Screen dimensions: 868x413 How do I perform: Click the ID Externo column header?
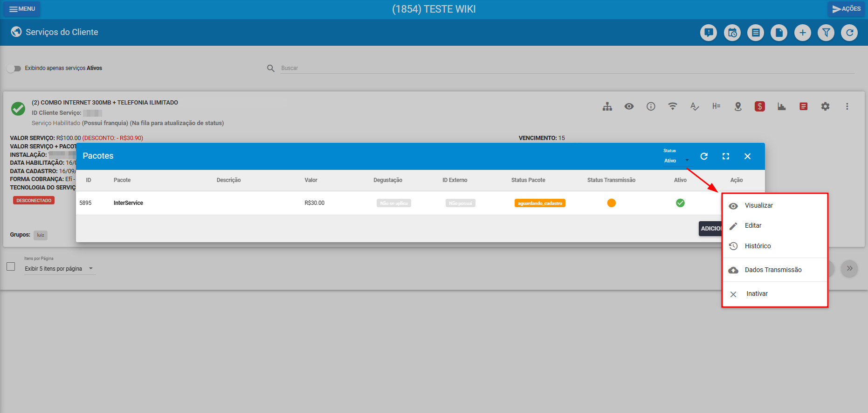455,180
